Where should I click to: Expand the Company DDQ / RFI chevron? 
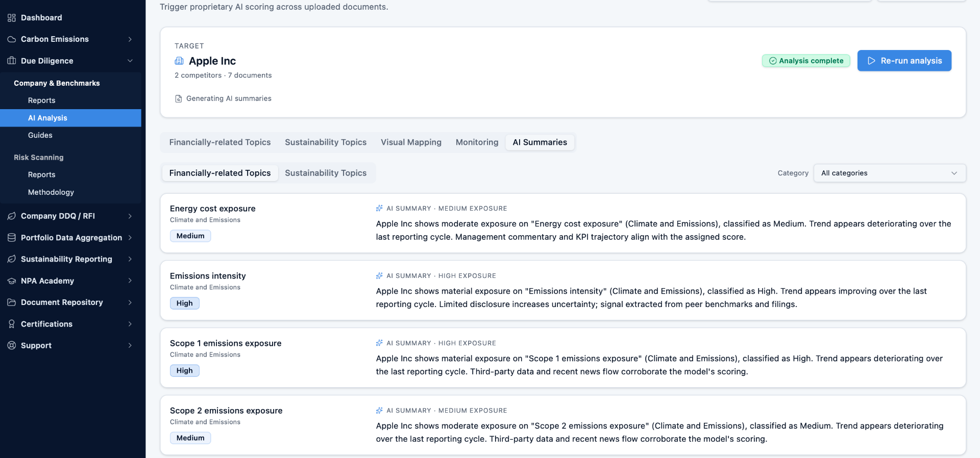(130, 216)
